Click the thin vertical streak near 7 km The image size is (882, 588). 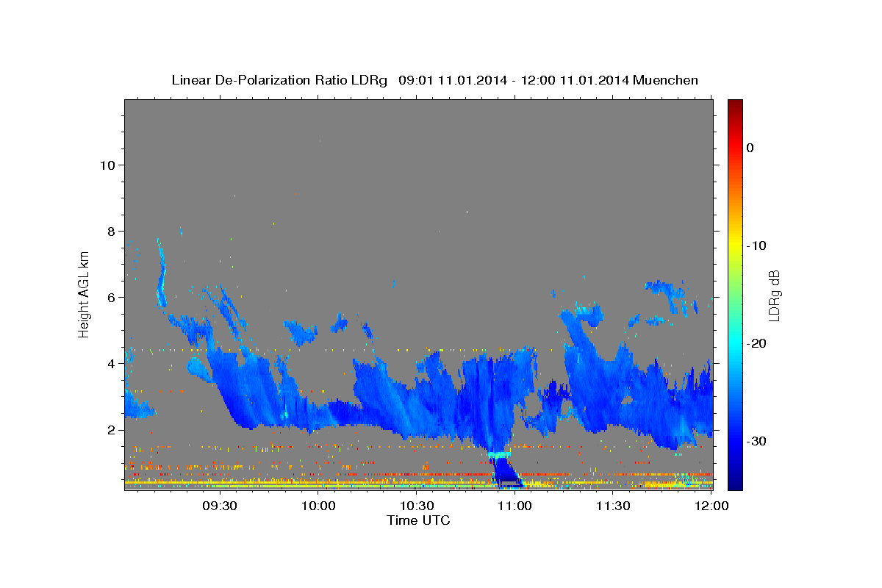(161, 272)
